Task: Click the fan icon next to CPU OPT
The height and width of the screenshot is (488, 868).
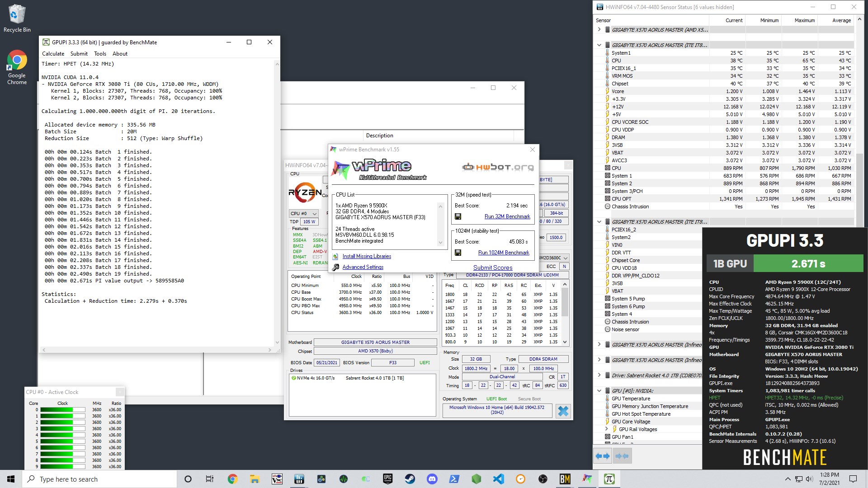Action: 607,199
